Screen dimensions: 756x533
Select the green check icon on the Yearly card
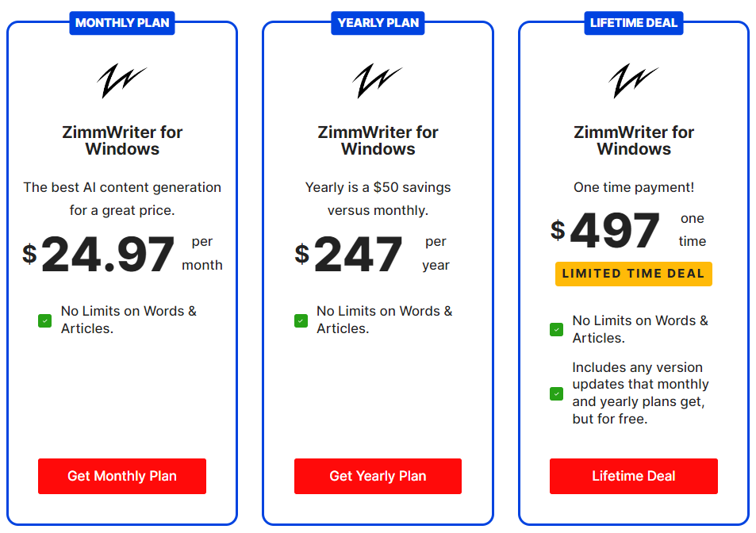tap(300, 320)
